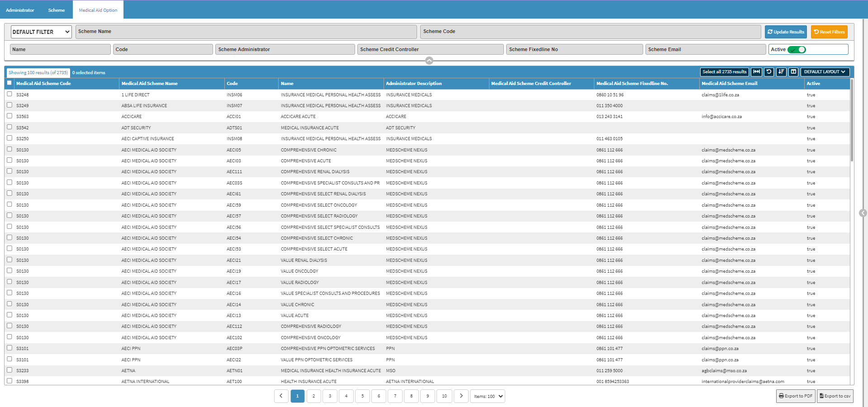Viewport: 868px width, 407px height.
Task: Click the previous page arrow
Action: click(x=281, y=396)
